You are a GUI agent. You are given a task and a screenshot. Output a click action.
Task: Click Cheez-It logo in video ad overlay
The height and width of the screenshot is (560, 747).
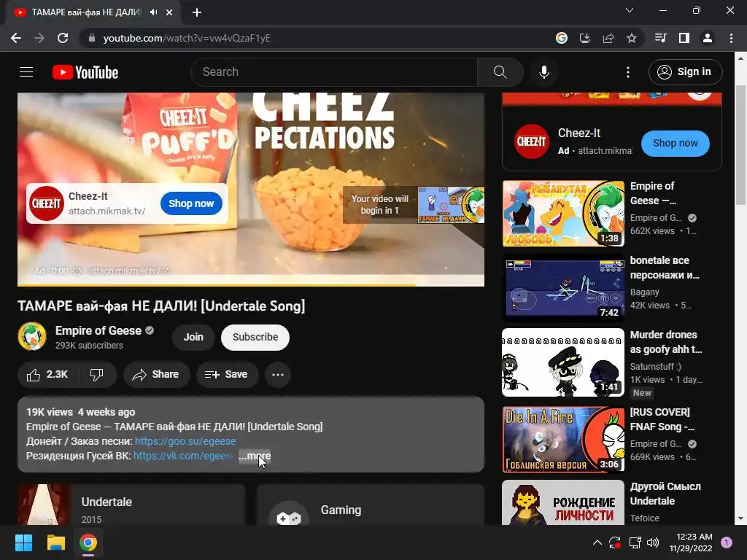(x=46, y=203)
